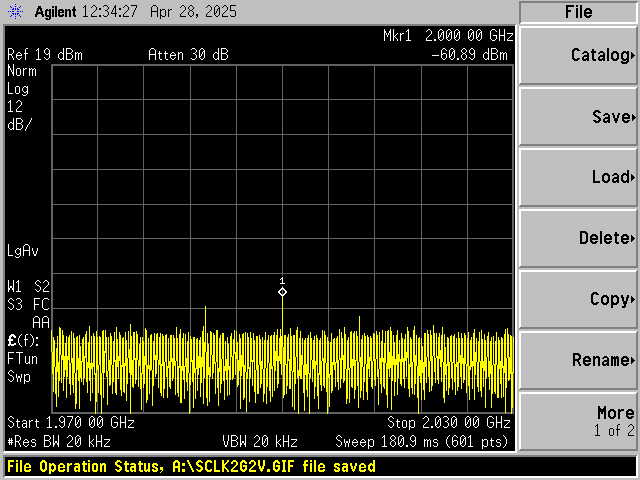Screen dimensions: 640x480
Task: Select the marker 1 diamond on the trace
Action: coord(282,292)
